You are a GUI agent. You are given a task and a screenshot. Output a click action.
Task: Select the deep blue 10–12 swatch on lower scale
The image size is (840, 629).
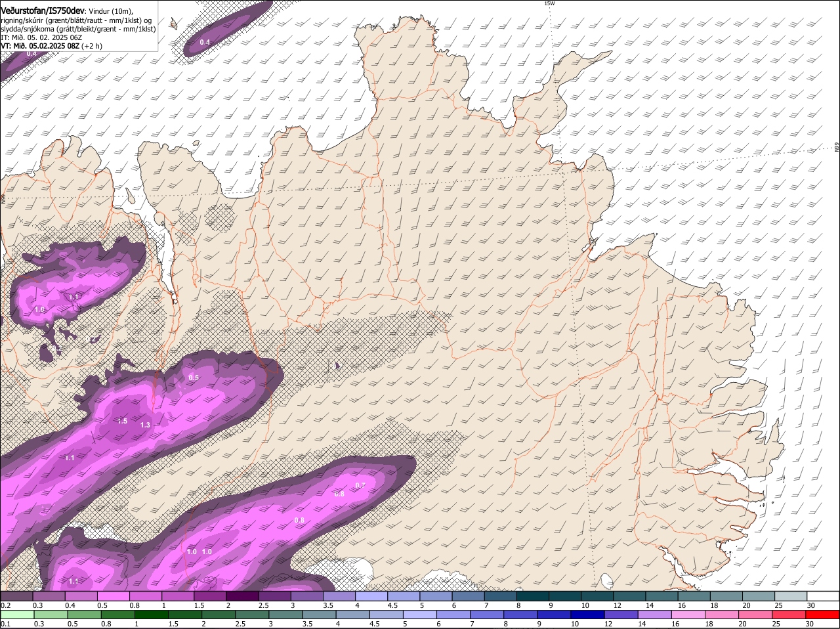588,615
